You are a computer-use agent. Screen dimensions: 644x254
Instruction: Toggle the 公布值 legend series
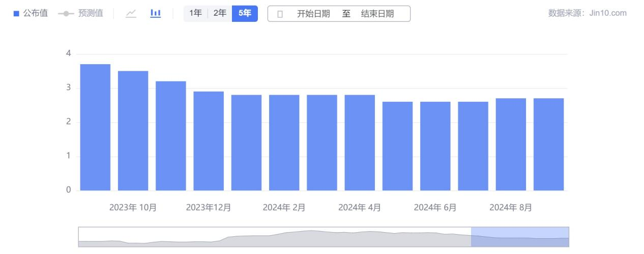click(30, 14)
